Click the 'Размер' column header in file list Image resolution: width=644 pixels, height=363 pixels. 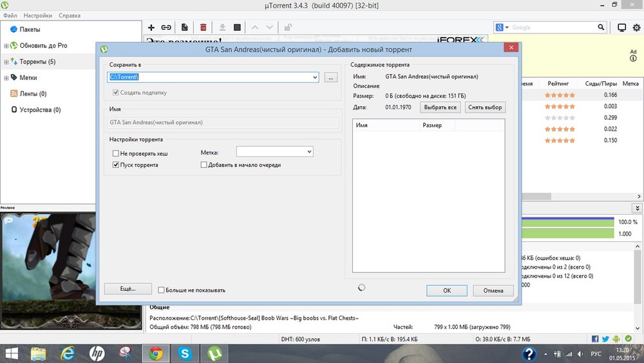437,126
